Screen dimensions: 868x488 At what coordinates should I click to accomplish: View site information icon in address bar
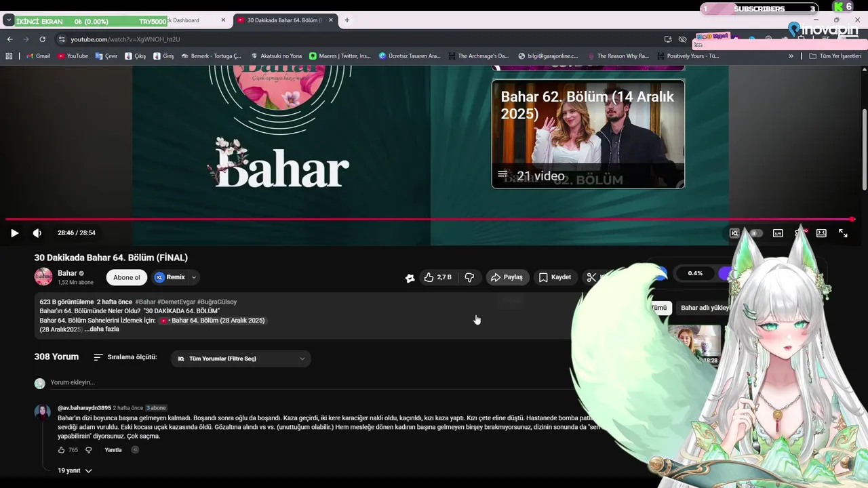pyautogui.click(x=62, y=39)
